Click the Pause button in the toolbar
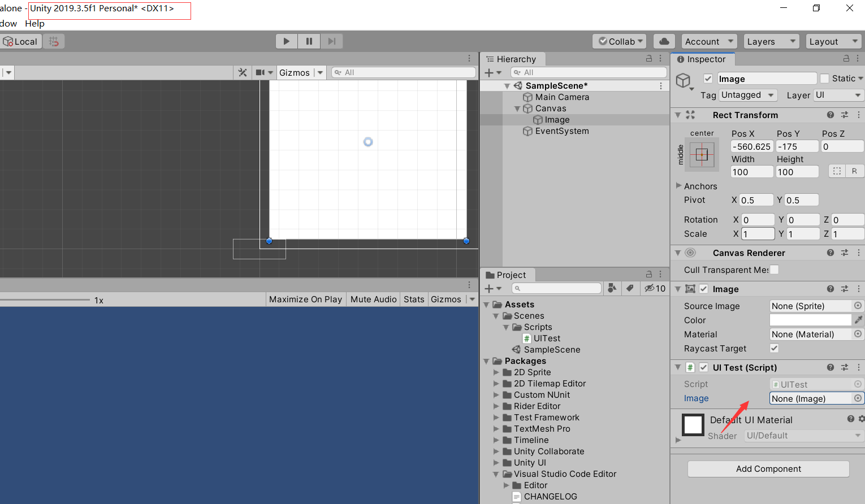 click(x=309, y=41)
